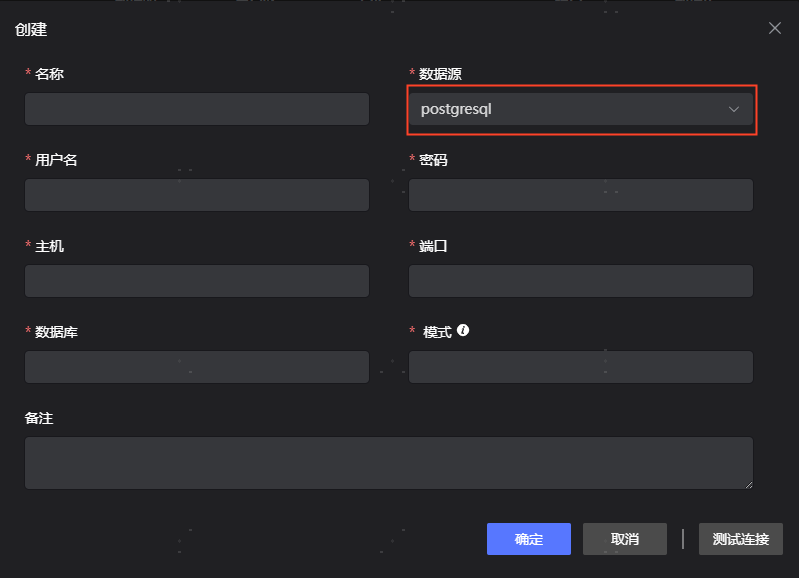799x578 pixels.
Task: Click the 密码 field label
Action: [433, 160]
